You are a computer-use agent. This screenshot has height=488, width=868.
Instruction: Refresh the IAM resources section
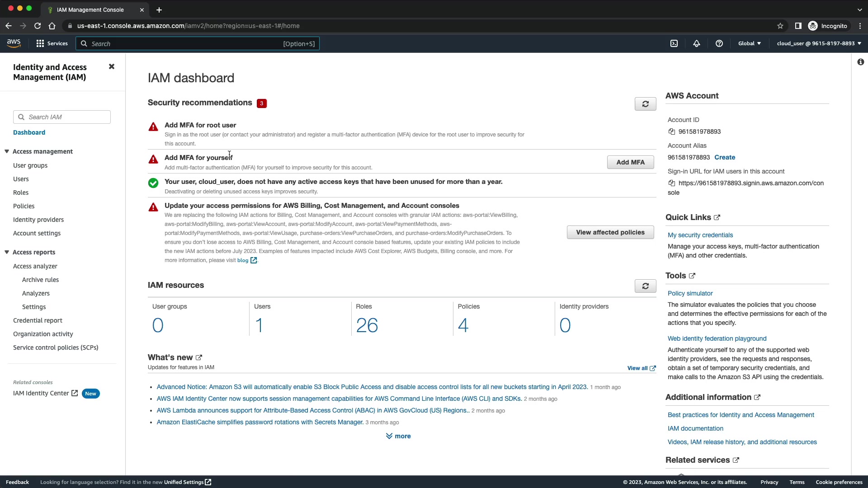click(645, 286)
